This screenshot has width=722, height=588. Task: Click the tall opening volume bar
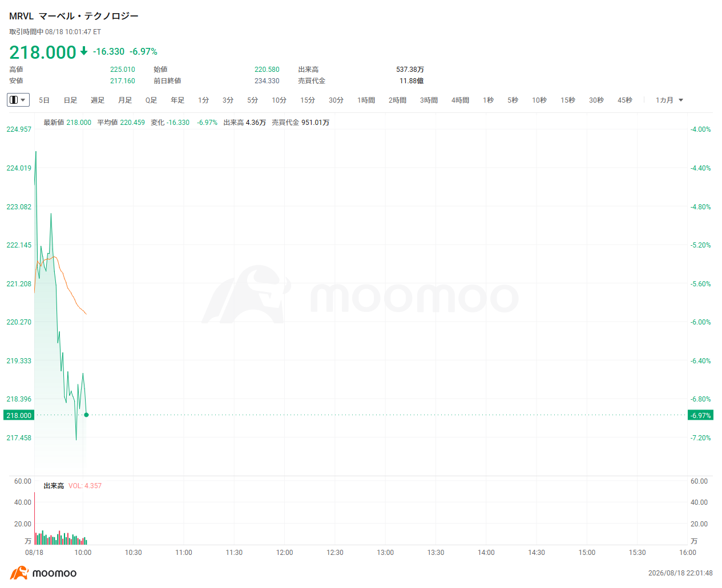[x=35, y=518]
